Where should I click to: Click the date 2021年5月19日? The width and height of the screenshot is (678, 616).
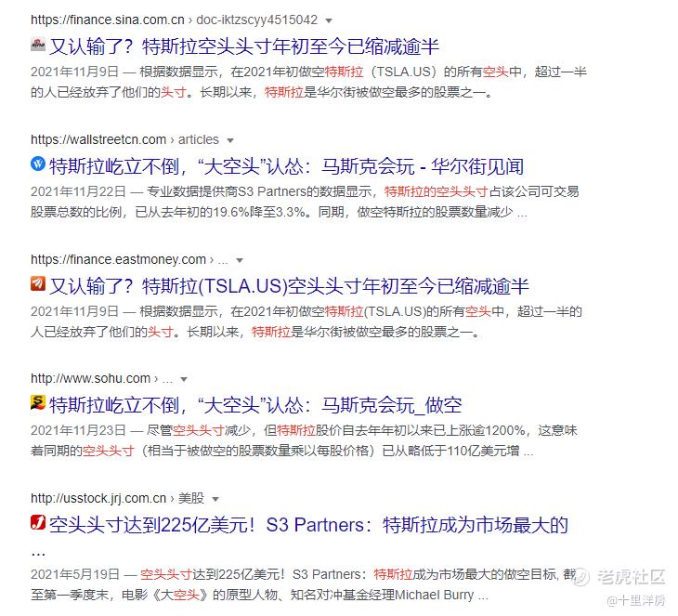point(75,574)
